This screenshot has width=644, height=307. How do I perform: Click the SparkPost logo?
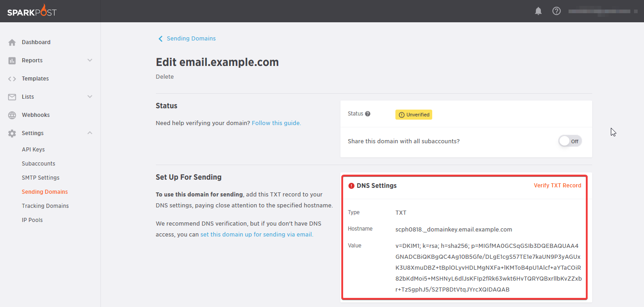[x=32, y=11]
